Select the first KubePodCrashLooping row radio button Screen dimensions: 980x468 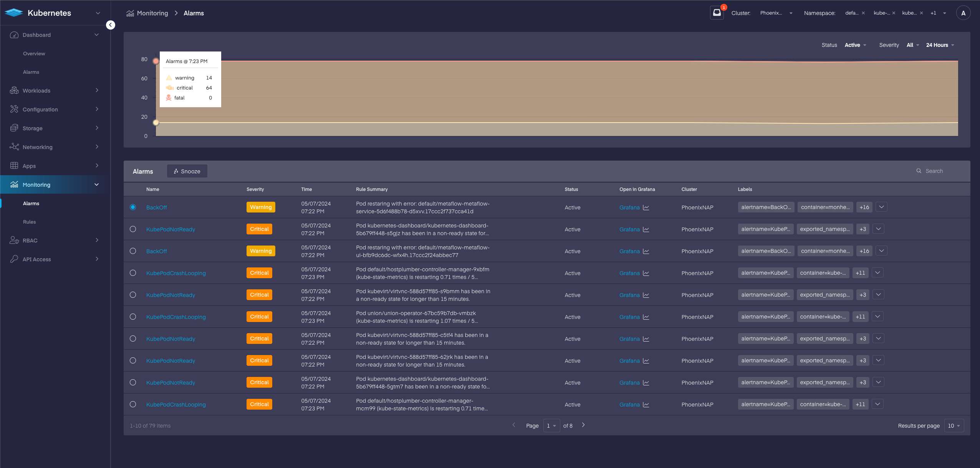click(133, 273)
